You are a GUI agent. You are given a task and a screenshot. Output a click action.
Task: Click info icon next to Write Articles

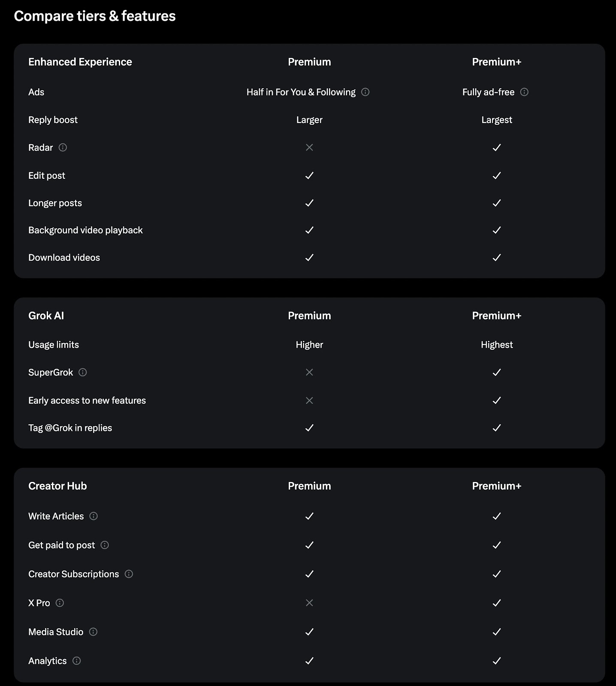point(94,516)
